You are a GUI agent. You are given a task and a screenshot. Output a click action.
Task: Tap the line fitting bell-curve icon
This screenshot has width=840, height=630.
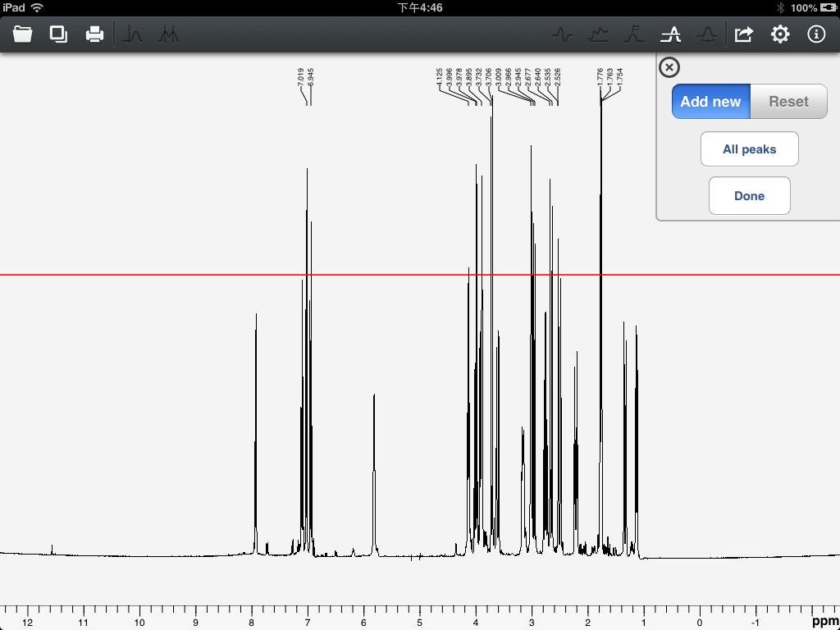(706, 34)
